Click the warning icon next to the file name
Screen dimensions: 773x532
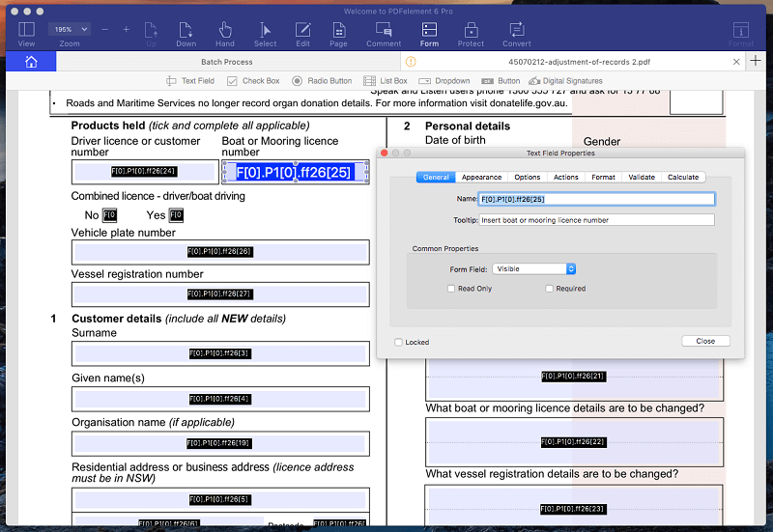coord(411,62)
